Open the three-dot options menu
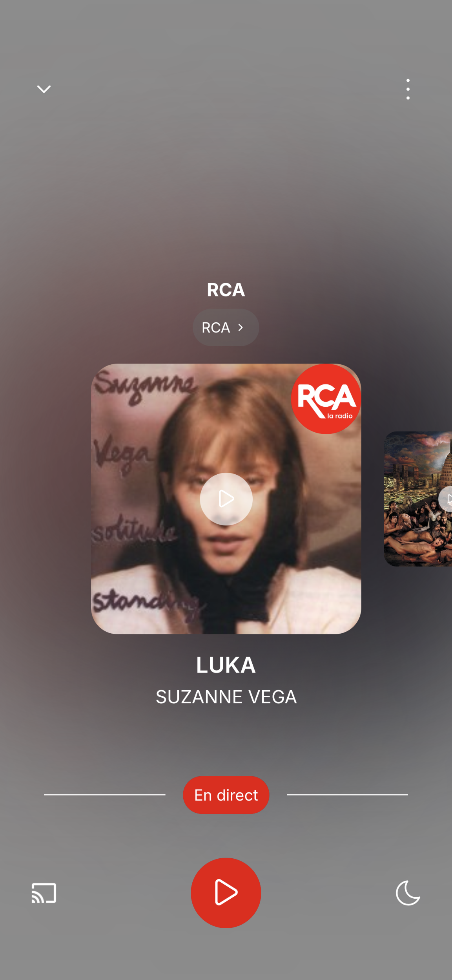Screen dimensions: 452x980 coord(408,89)
